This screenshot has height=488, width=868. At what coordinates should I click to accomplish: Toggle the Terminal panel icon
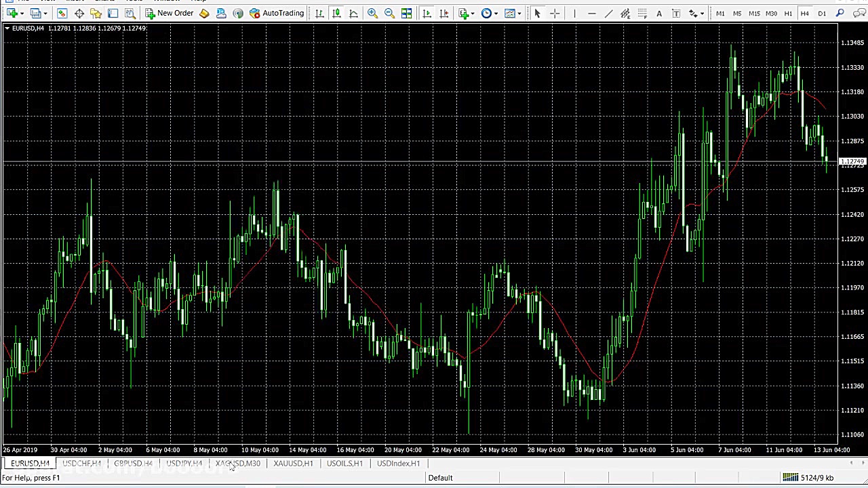(x=113, y=13)
